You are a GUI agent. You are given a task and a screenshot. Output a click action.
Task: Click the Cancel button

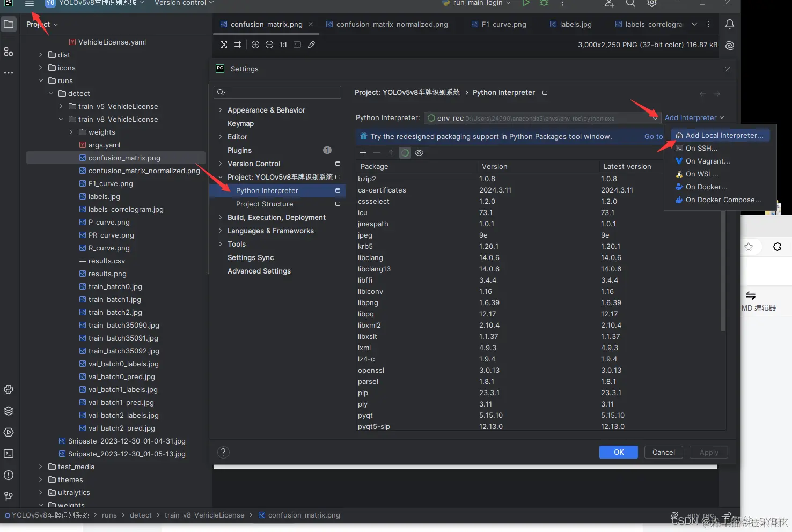click(x=664, y=452)
